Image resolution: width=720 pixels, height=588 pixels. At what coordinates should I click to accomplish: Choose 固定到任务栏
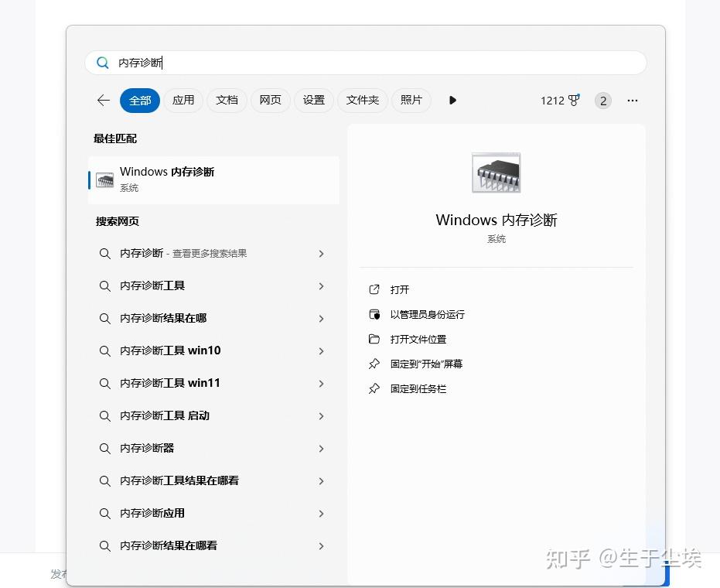click(x=418, y=388)
